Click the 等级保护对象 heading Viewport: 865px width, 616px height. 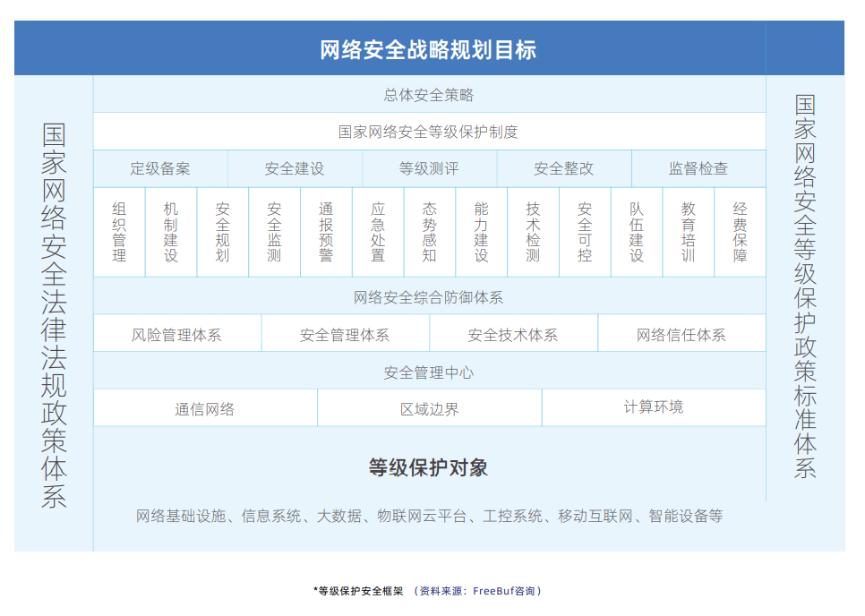(x=429, y=467)
